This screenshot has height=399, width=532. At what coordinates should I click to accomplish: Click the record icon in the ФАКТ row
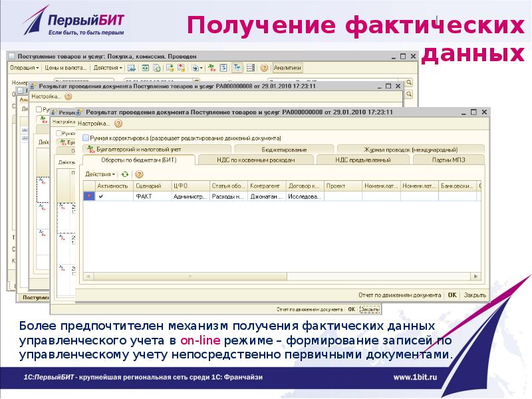tap(88, 197)
